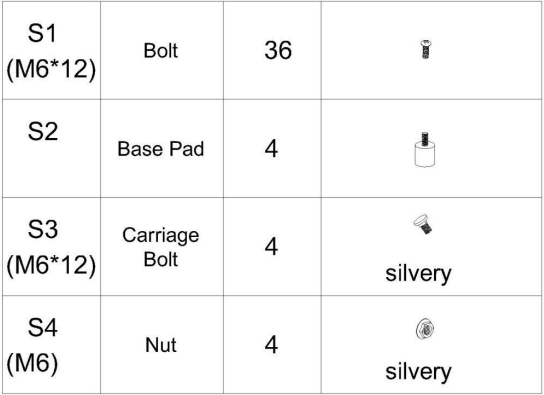The width and height of the screenshot is (544, 395).
Task: Click the quantity 36
Action: coord(278,50)
